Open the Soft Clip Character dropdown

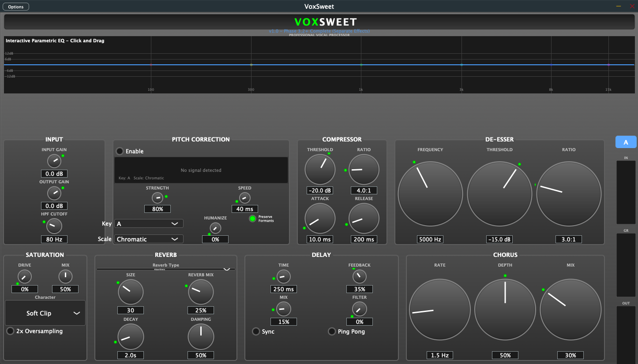(x=45, y=313)
